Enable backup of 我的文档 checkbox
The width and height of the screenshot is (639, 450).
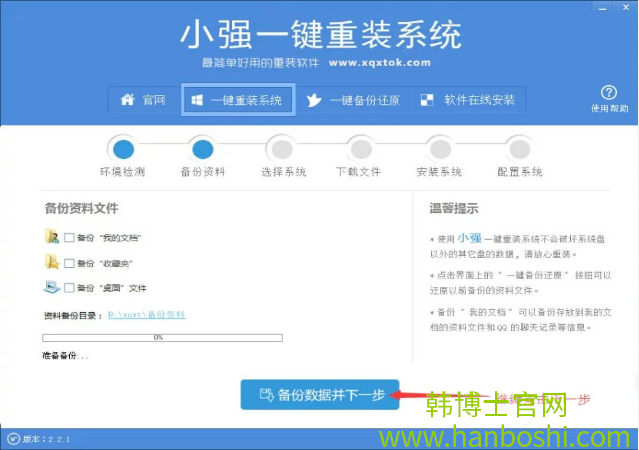pyautogui.click(x=69, y=238)
